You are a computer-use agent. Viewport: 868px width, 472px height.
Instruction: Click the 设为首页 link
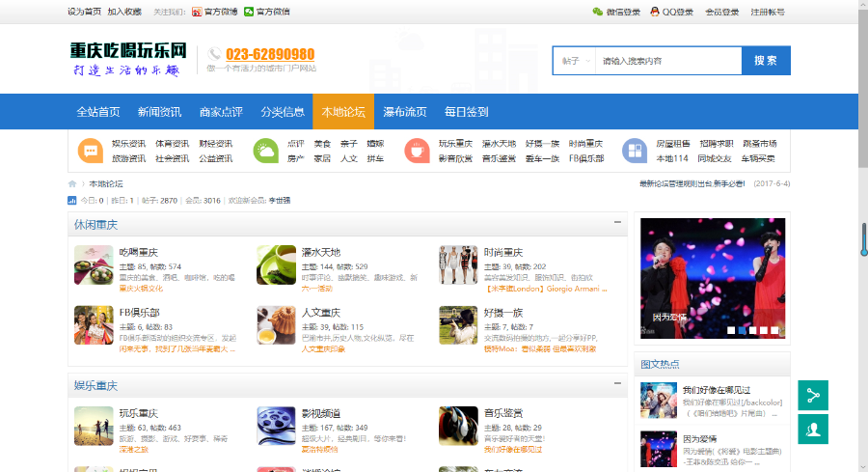(x=84, y=12)
